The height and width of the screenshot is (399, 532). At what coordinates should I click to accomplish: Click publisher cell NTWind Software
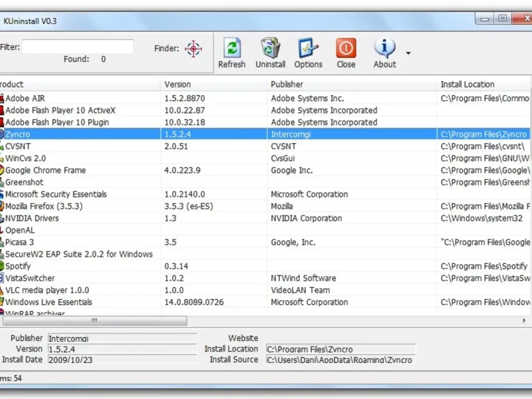[303, 278]
